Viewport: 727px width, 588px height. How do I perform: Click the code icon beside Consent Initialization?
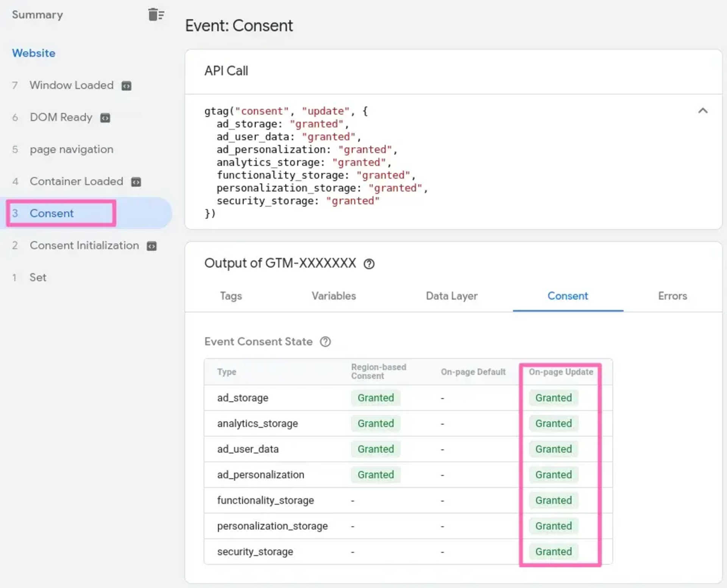pos(151,246)
